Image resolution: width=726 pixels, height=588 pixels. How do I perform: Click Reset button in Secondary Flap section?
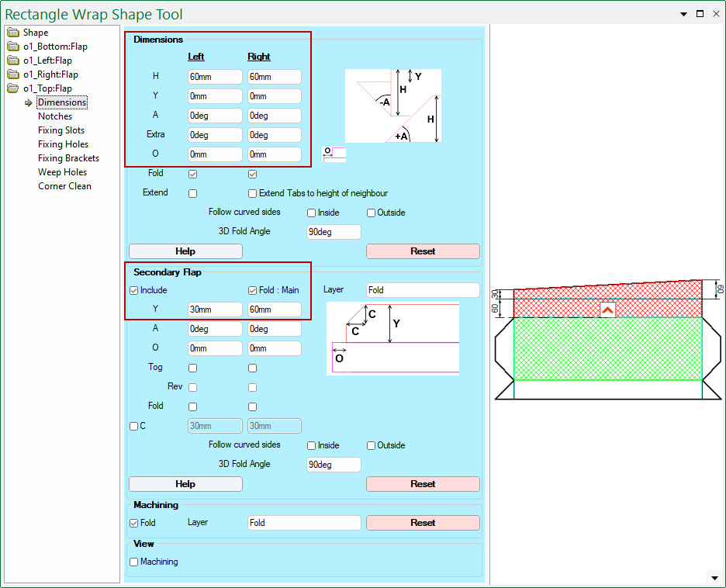tap(423, 484)
